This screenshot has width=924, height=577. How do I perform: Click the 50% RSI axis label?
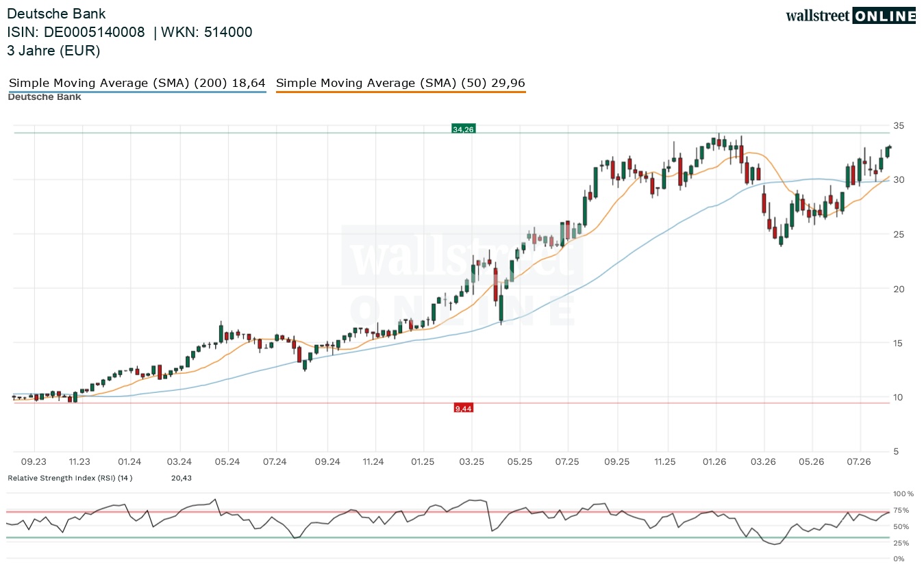[x=901, y=526]
